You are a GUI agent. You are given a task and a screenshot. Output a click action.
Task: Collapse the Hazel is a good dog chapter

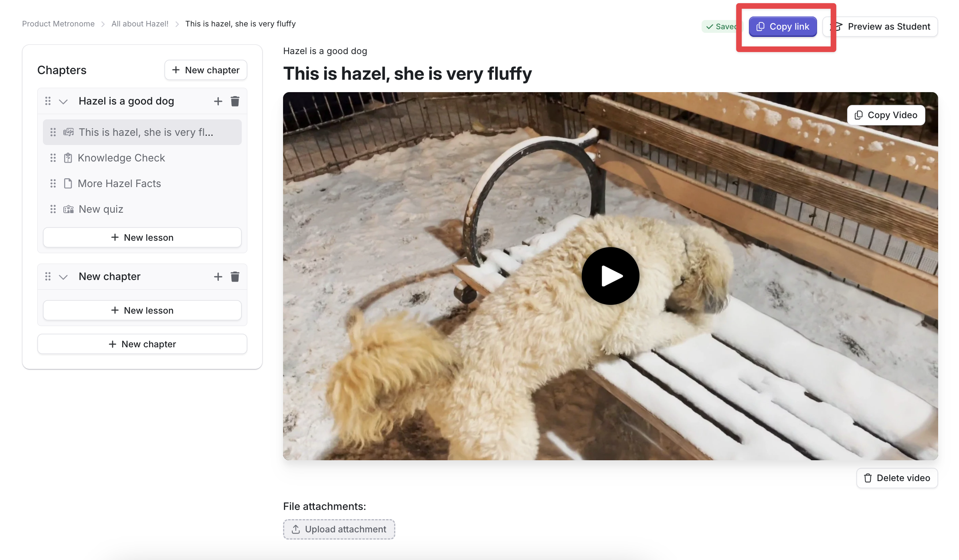[x=63, y=102]
